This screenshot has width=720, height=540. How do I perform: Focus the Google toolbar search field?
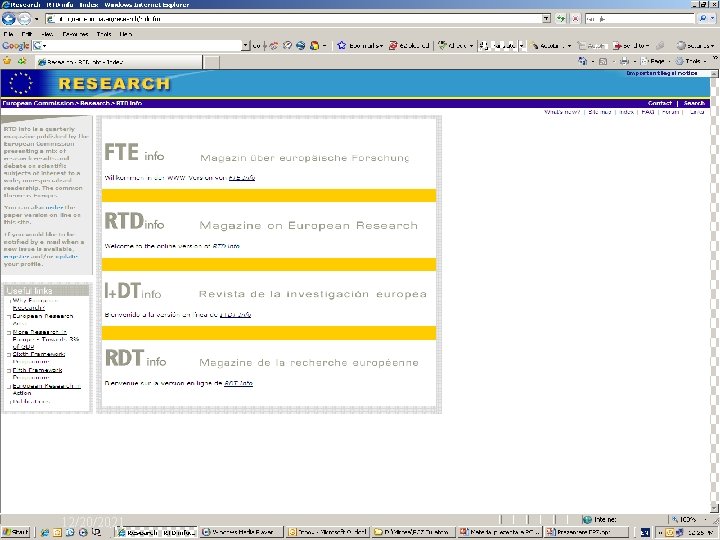(x=141, y=45)
